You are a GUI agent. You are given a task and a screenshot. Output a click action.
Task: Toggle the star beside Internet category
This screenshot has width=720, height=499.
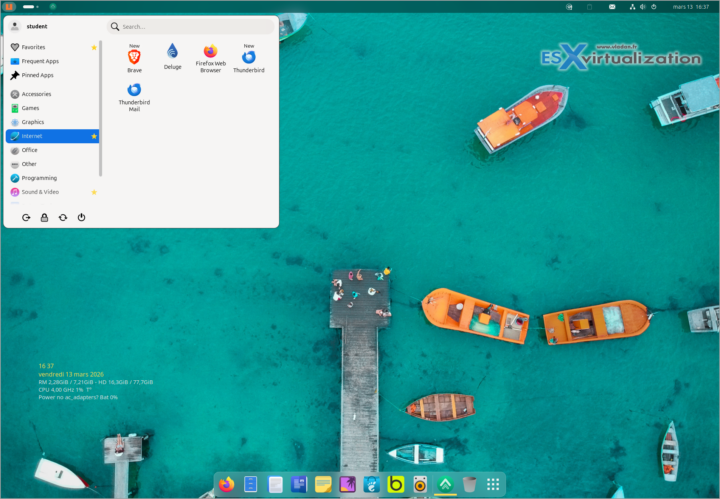[94, 136]
